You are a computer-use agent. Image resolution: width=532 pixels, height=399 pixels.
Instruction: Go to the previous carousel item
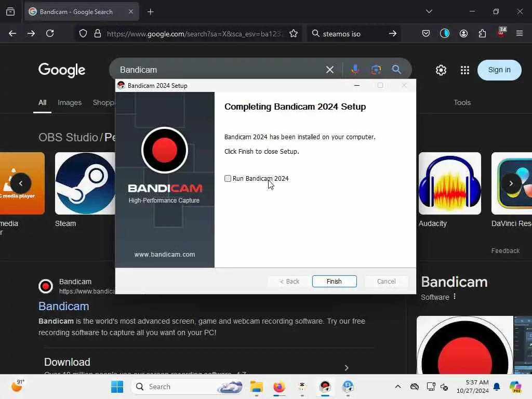pyautogui.click(x=21, y=183)
